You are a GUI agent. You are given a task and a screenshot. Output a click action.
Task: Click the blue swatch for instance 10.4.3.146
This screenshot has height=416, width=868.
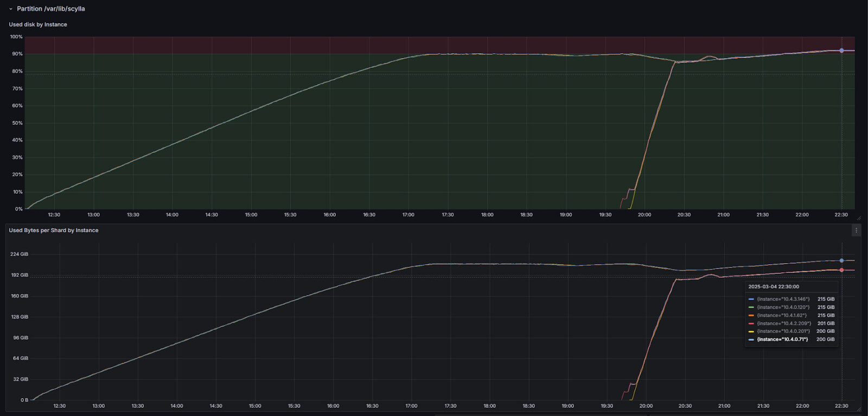(x=751, y=299)
